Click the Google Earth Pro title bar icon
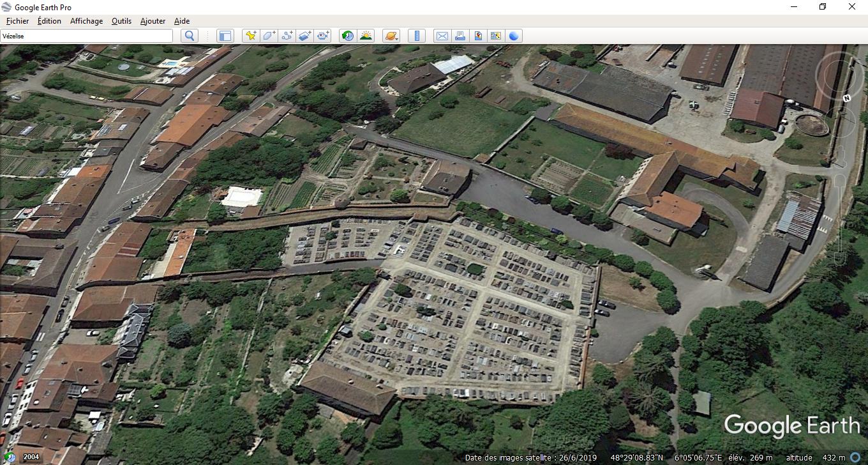The image size is (868, 465). 7,7
